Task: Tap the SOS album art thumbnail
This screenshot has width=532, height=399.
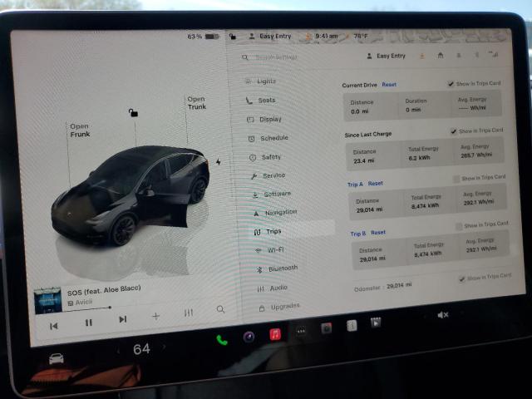Action: [48, 301]
